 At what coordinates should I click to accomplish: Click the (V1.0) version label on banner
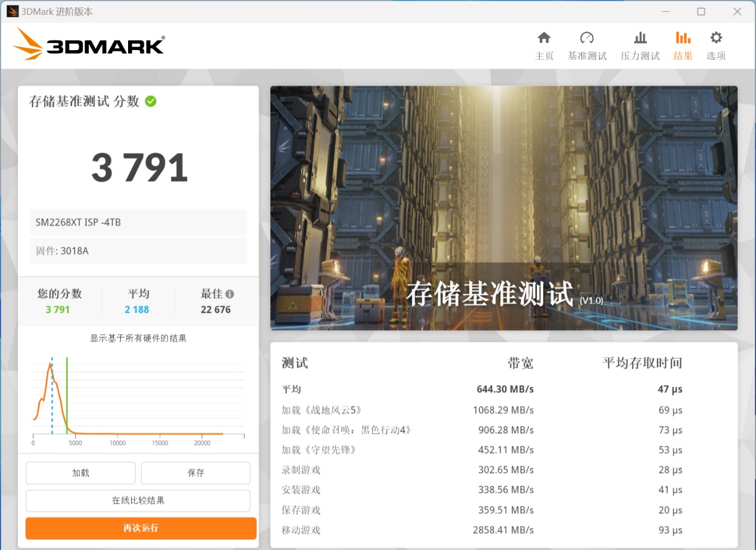(592, 301)
